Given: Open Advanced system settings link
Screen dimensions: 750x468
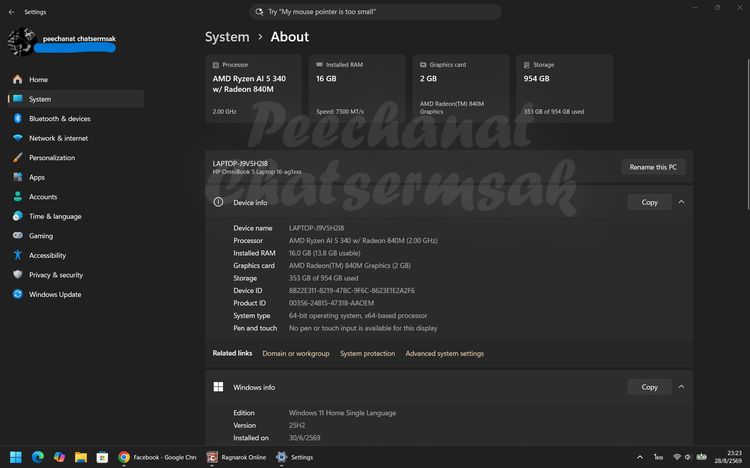Looking at the screenshot, I should 444,354.
